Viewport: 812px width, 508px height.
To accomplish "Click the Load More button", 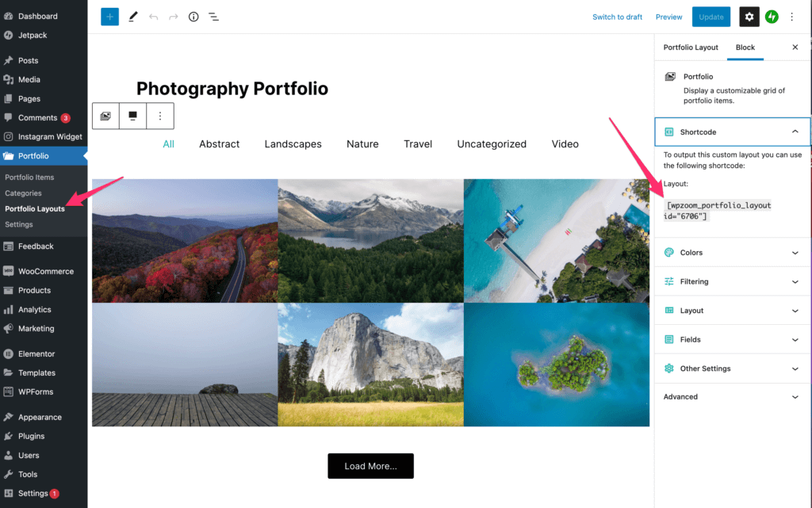I will pyautogui.click(x=371, y=466).
